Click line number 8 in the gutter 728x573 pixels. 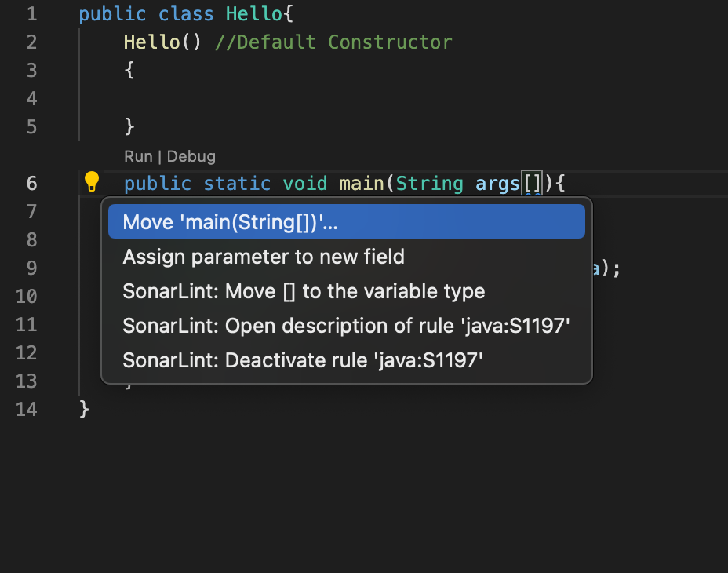31,239
